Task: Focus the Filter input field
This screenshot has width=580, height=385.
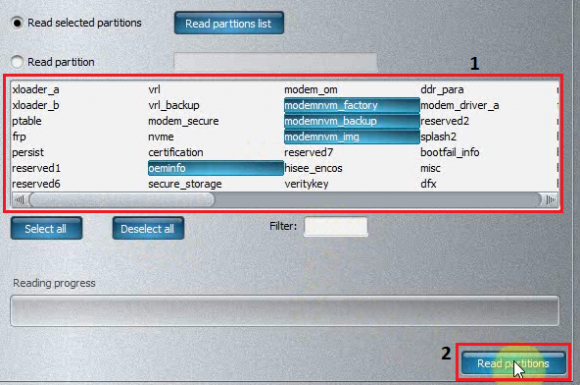Action: click(336, 226)
